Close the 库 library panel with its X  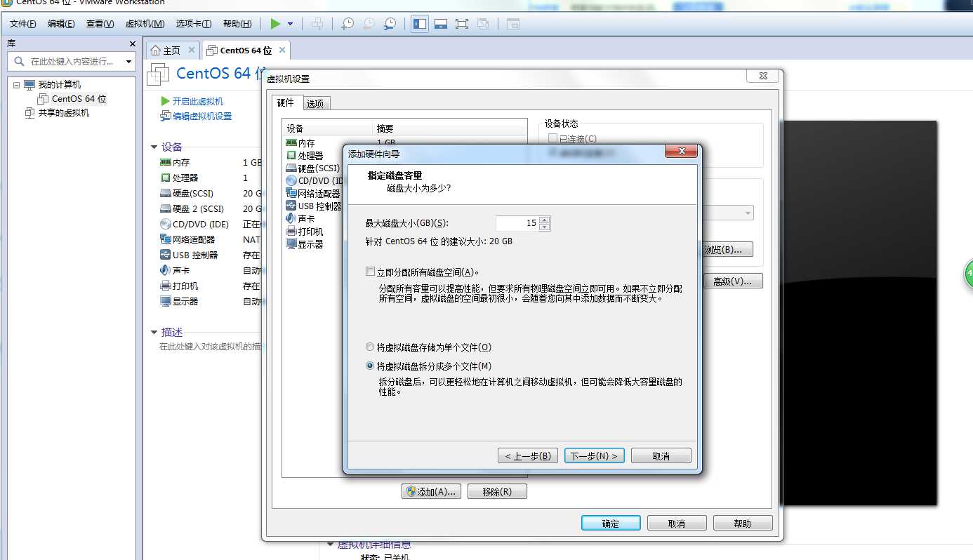click(132, 44)
